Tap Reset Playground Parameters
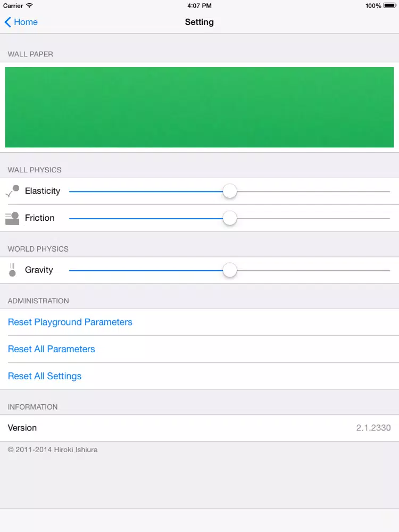The image size is (399, 532). (x=70, y=322)
